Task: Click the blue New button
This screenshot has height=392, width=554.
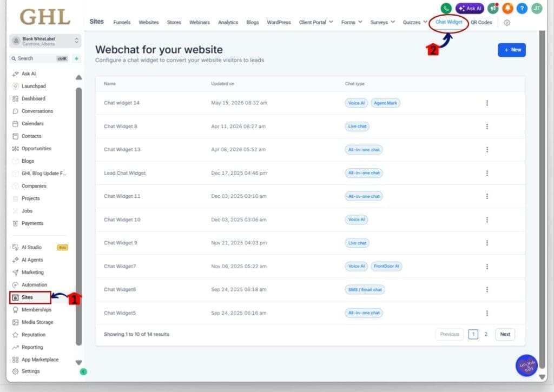Action: pos(512,50)
